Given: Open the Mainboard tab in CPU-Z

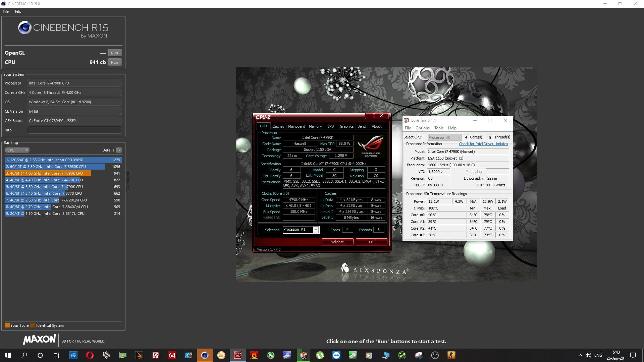Looking at the screenshot, I should pyautogui.click(x=297, y=126).
